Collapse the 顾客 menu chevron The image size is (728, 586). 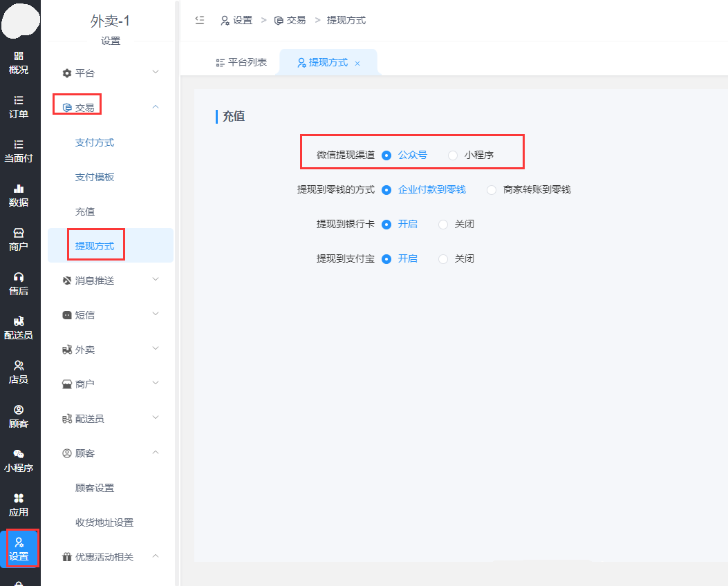click(156, 452)
